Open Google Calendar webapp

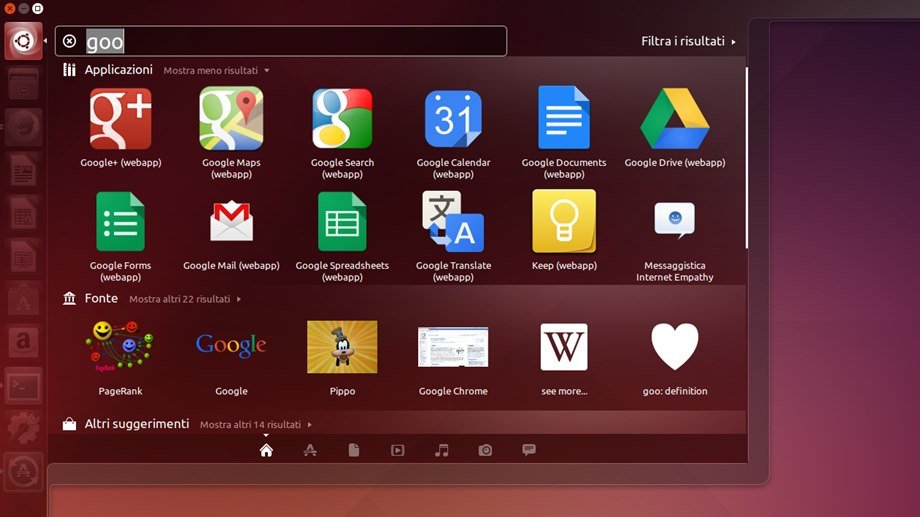[453, 119]
